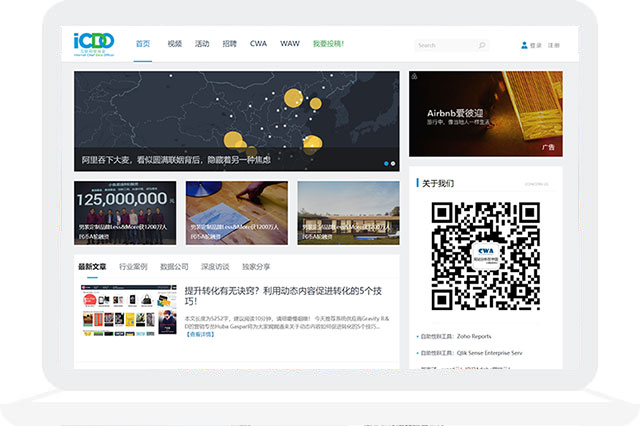The image size is (640, 426).
Task: Open the 招聘 page
Action: pyautogui.click(x=229, y=44)
